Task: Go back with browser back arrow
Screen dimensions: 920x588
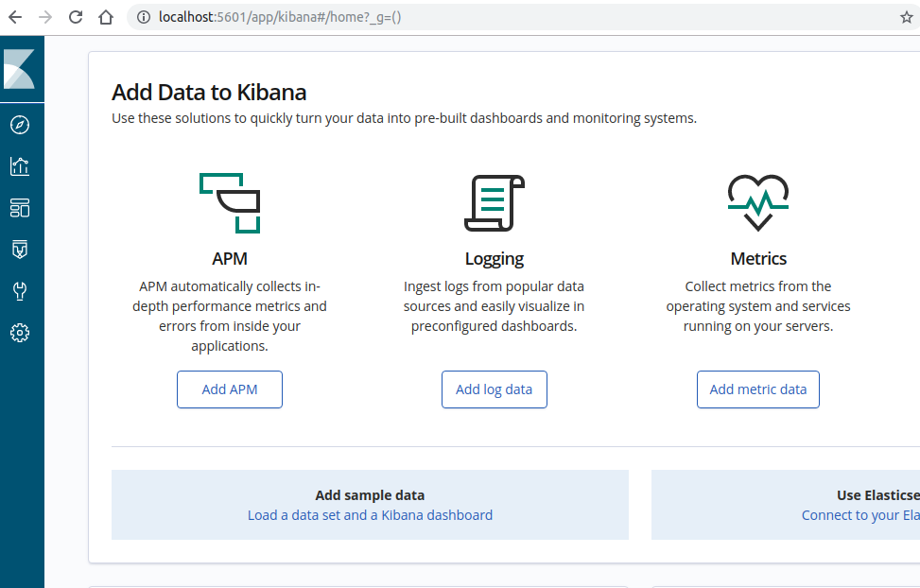Action: tap(15, 17)
